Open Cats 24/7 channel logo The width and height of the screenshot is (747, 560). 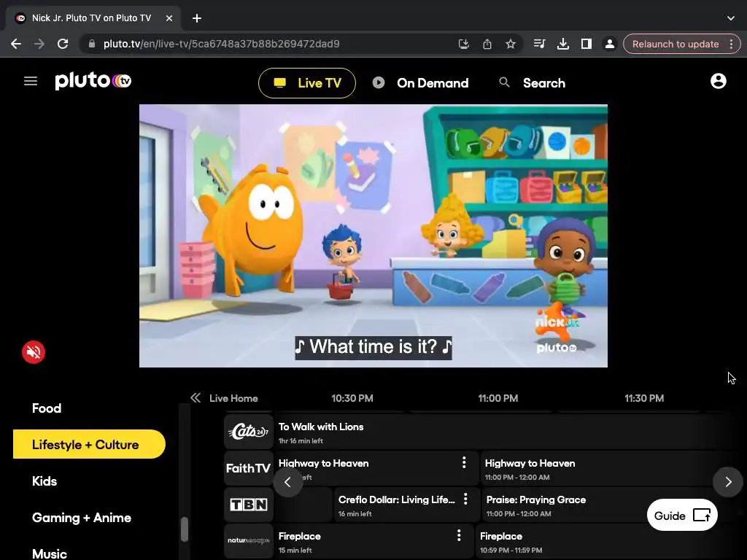tap(249, 432)
